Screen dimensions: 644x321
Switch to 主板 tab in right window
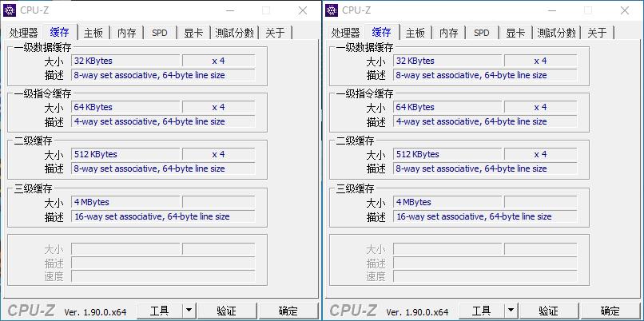tap(415, 33)
